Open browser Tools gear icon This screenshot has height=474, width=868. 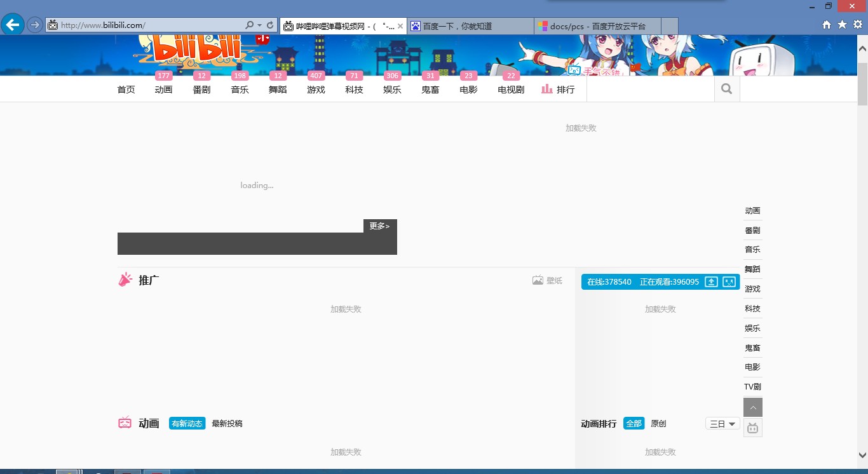tap(858, 25)
